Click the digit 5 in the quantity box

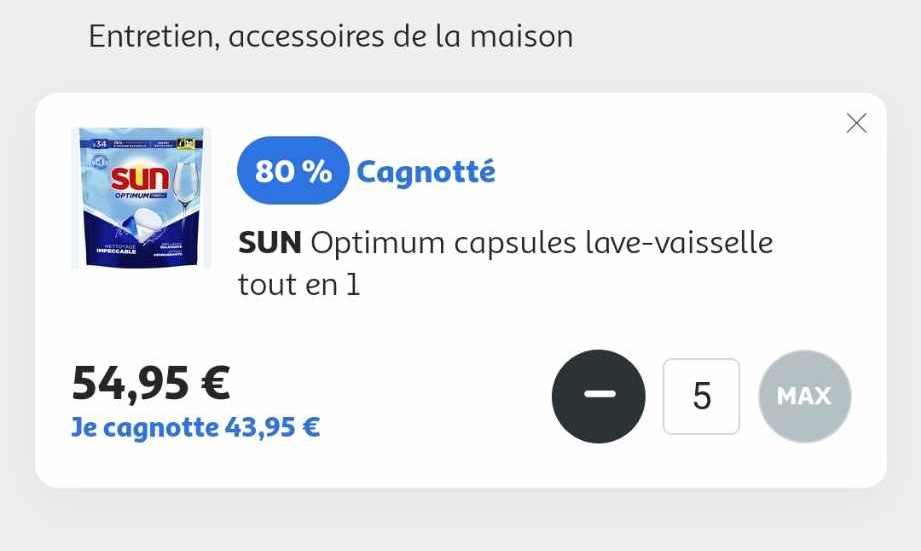pyautogui.click(x=701, y=397)
